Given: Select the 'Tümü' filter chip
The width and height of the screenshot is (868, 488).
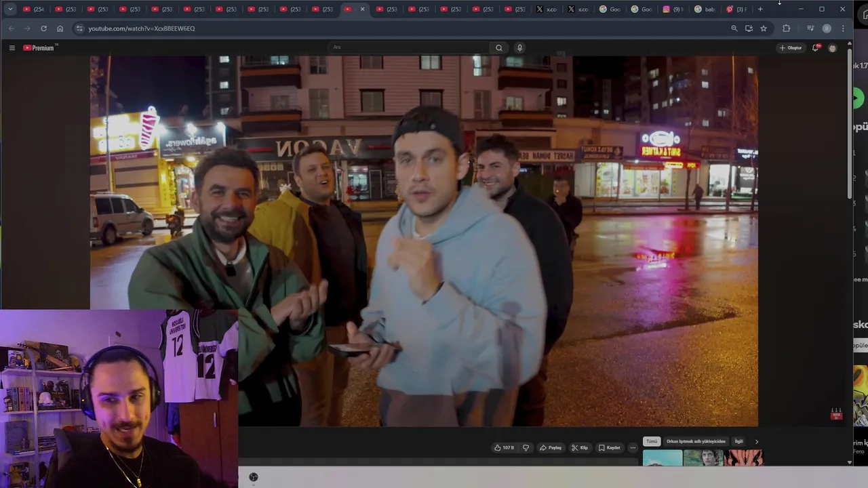Looking at the screenshot, I should pyautogui.click(x=652, y=441).
